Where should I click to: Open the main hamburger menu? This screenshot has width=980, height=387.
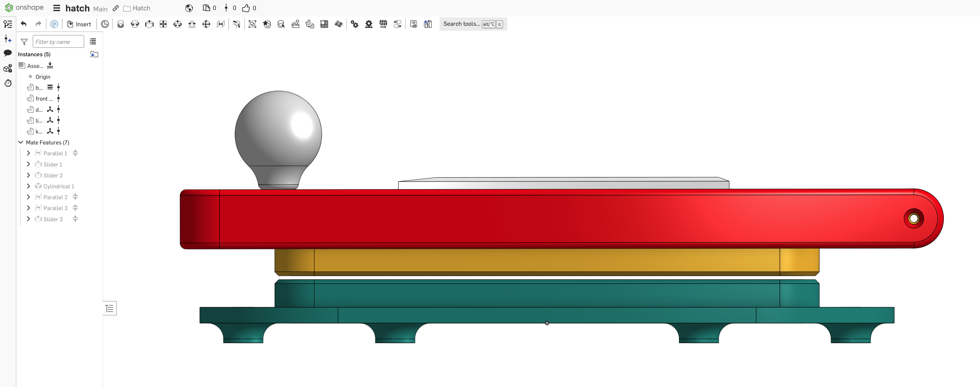pos(57,8)
